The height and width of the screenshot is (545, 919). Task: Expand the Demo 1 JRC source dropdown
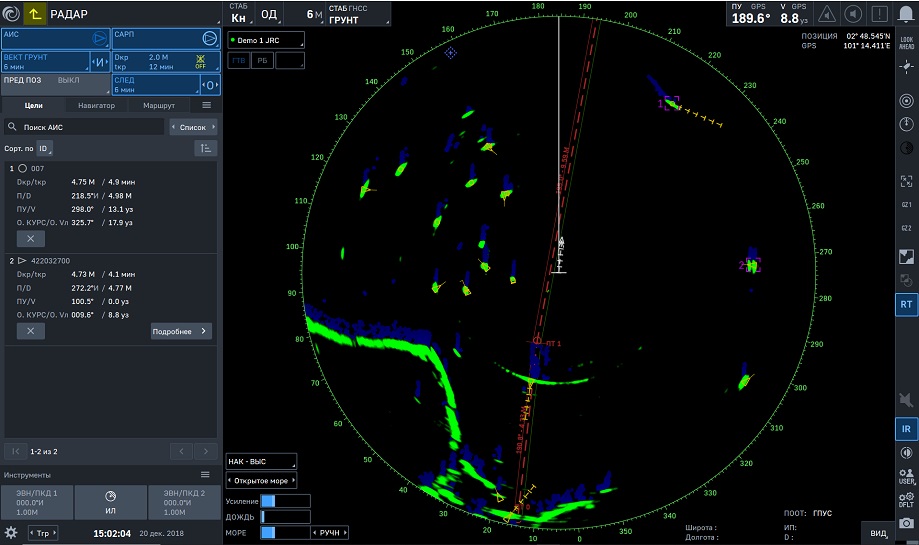266,41
